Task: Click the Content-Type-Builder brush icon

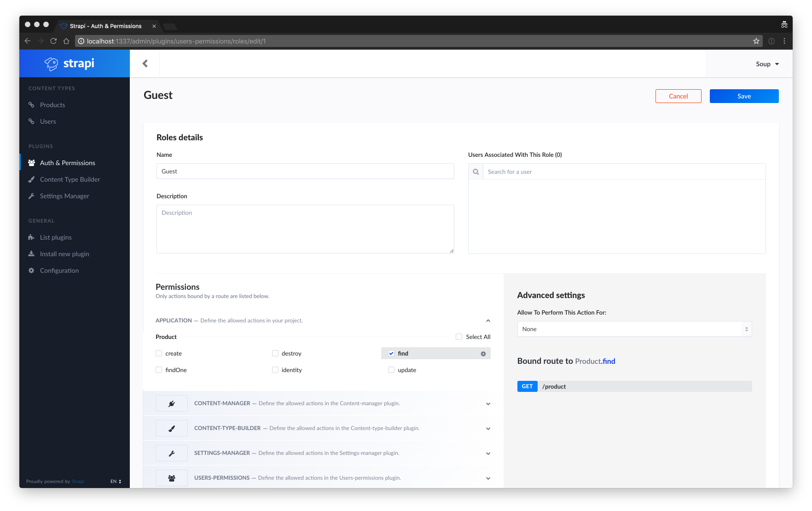Action: [172, 428]
